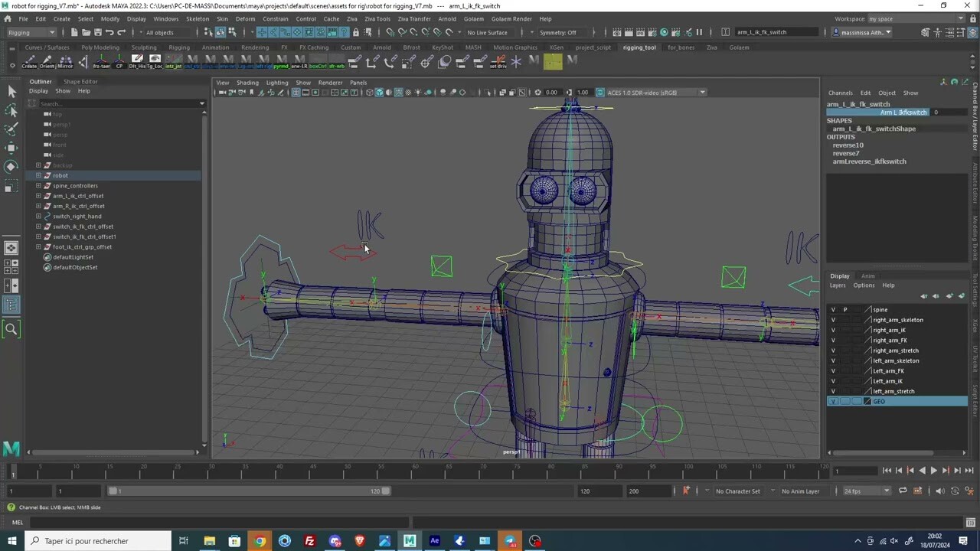Image resolution: width=980 pixels, height=551 pixels.
Task: Open Autodesk Maya taskbar icon
Action: pos(410,541)
